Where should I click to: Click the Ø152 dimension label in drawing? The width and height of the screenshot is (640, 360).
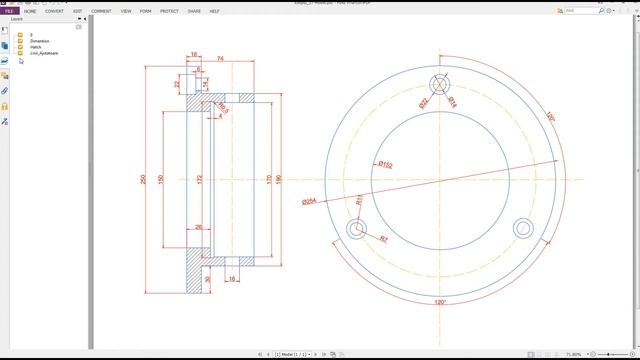(x=385, y=164)
